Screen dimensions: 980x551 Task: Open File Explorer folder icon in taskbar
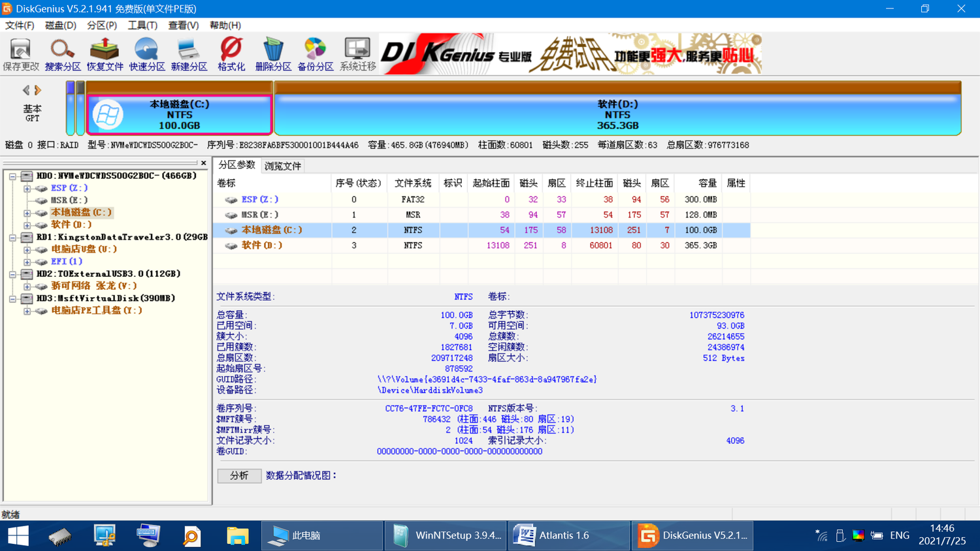237,536
